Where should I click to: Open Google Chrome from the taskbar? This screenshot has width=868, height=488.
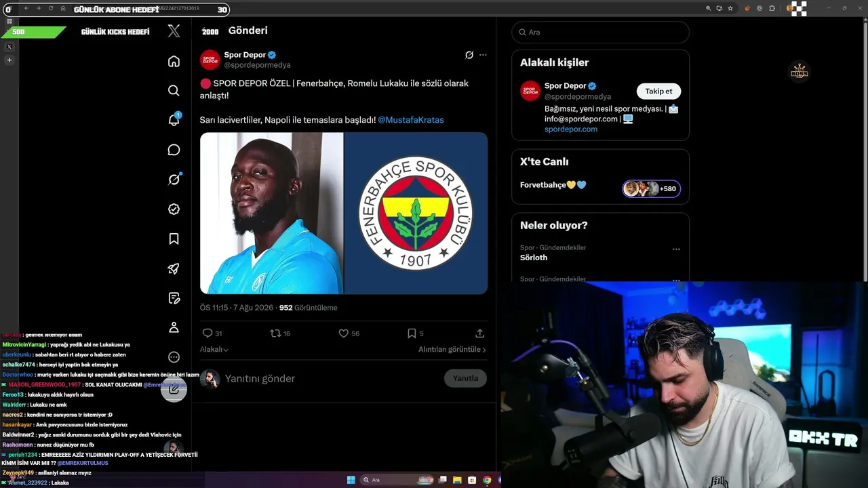pos(487,480)
